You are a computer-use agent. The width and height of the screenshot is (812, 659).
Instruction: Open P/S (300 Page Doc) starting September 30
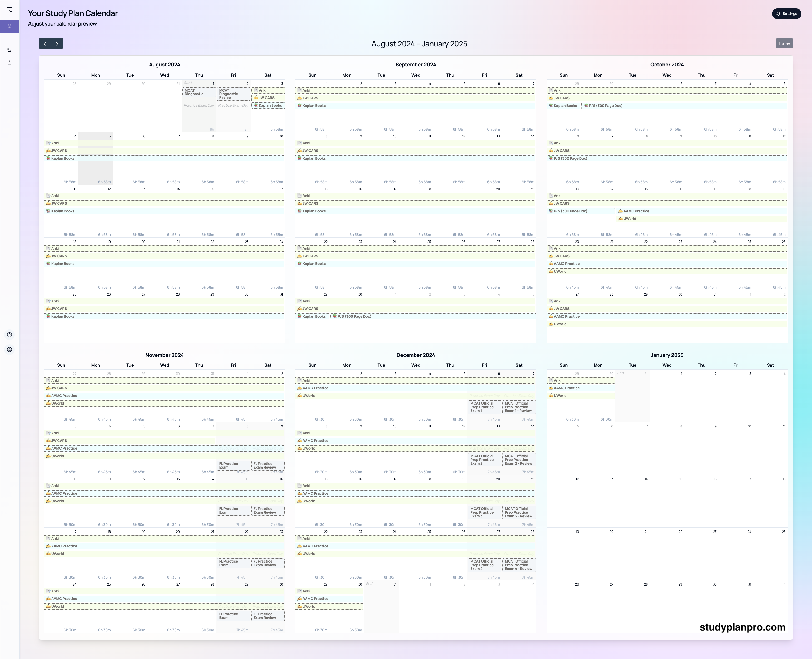click(x=433, y=316)
